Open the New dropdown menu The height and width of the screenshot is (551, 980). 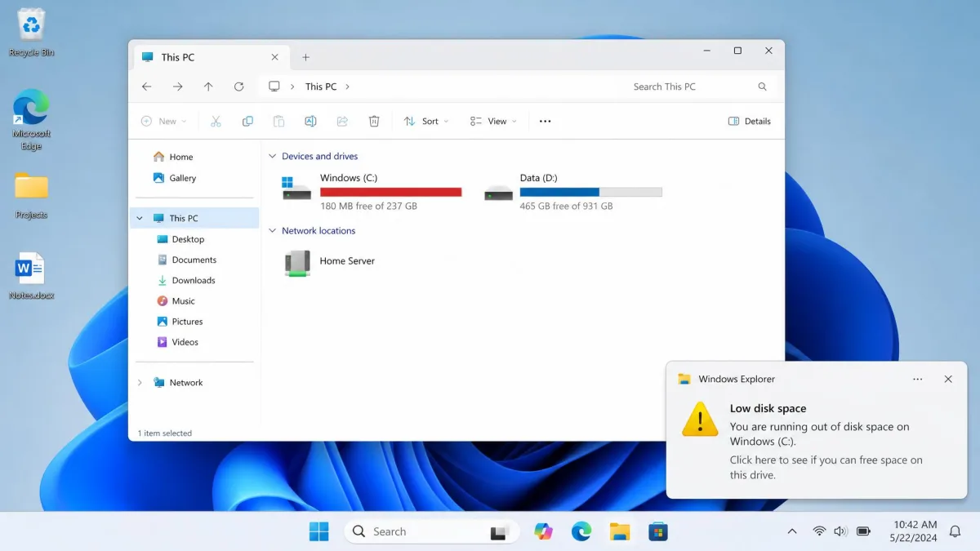[x=164, y=121]
